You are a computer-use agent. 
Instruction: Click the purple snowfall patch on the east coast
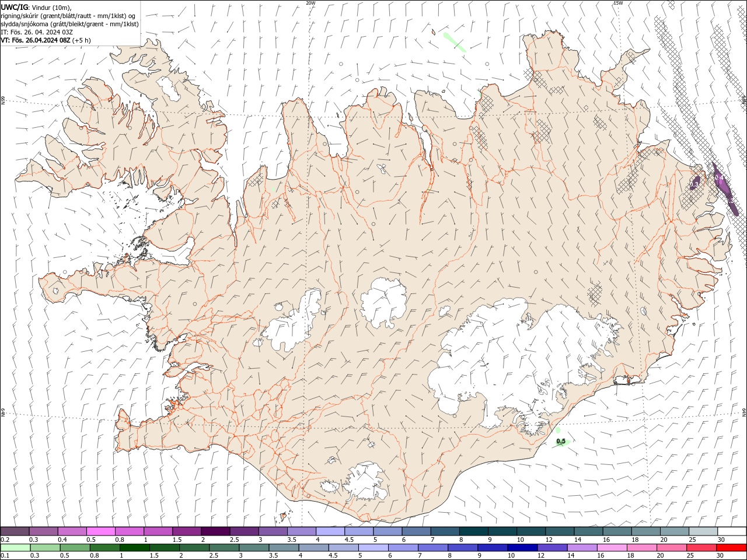(725, 190)
